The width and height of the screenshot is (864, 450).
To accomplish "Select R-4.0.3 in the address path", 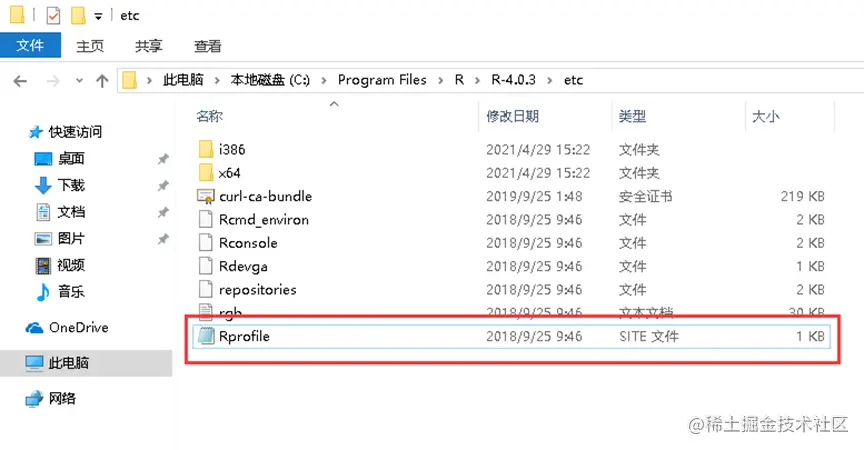I will [514, 80].
